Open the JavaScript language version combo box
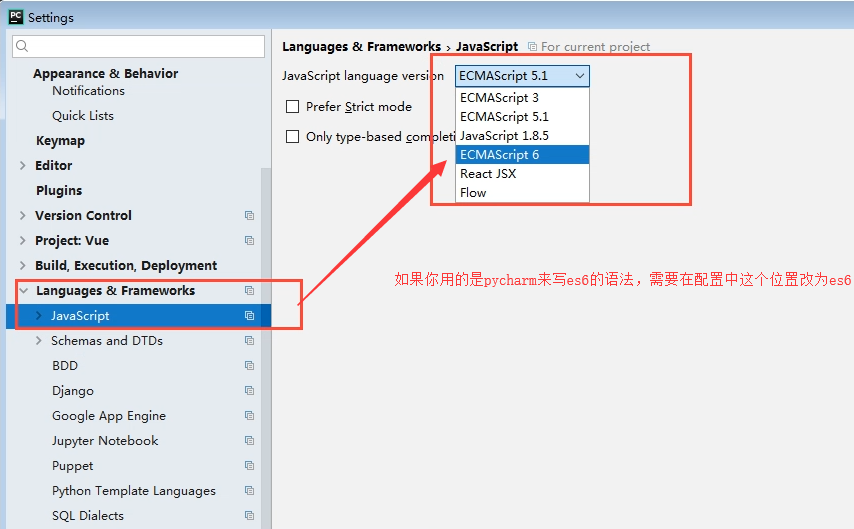854x529 pixels. pyautogui.click(x=522, y=76)
